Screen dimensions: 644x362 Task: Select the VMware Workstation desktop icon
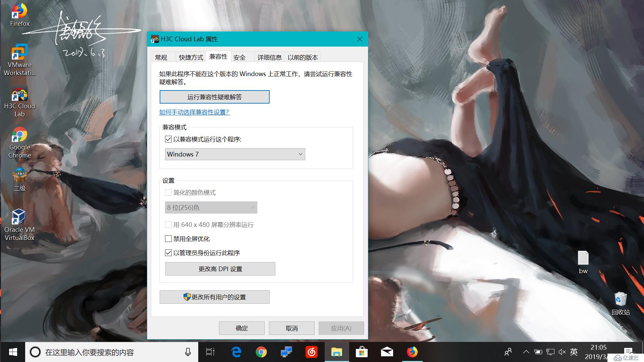click(19, 60)
